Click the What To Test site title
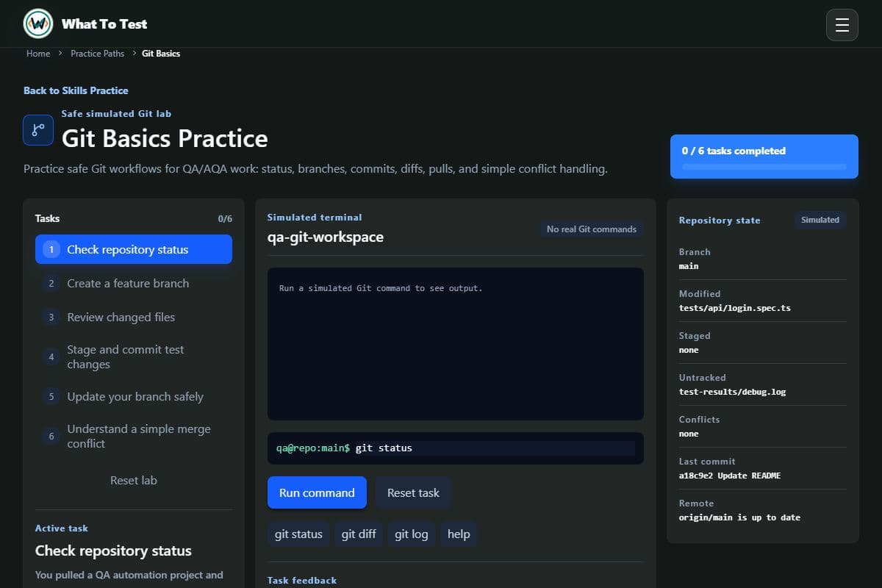882x588 pixels. 104,24
